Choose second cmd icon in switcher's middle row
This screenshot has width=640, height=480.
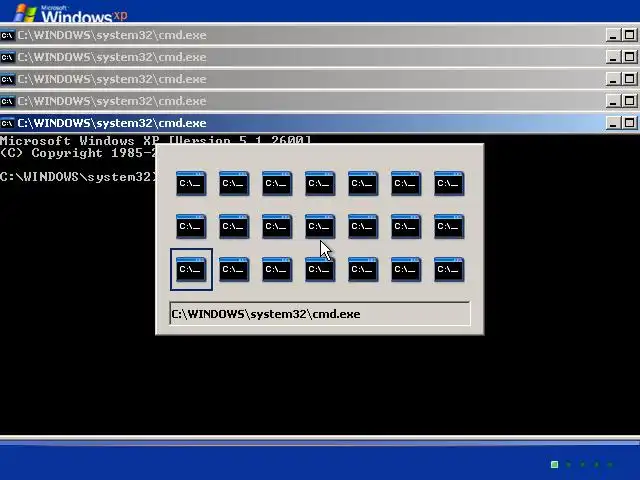234,226
